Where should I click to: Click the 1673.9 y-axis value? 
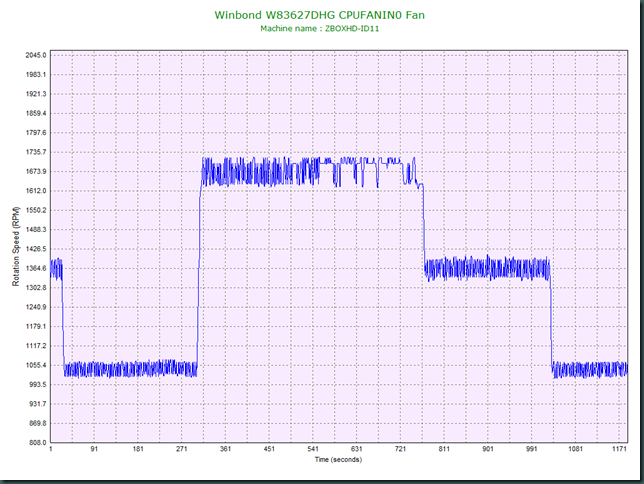tap(36, 171)
